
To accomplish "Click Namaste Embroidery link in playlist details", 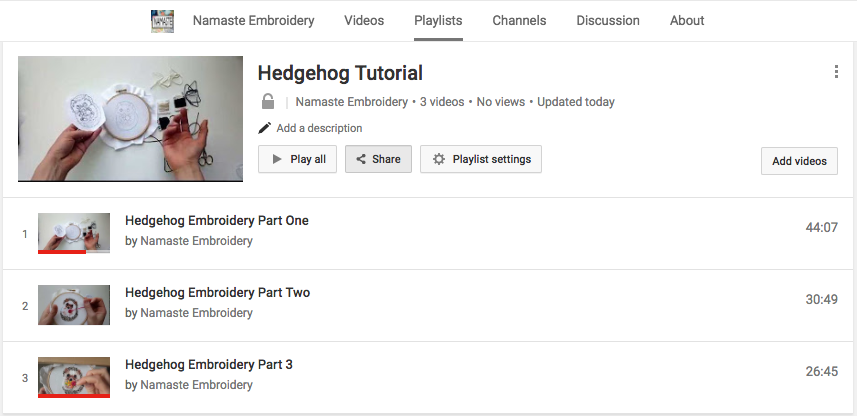I will click(351, 102).
